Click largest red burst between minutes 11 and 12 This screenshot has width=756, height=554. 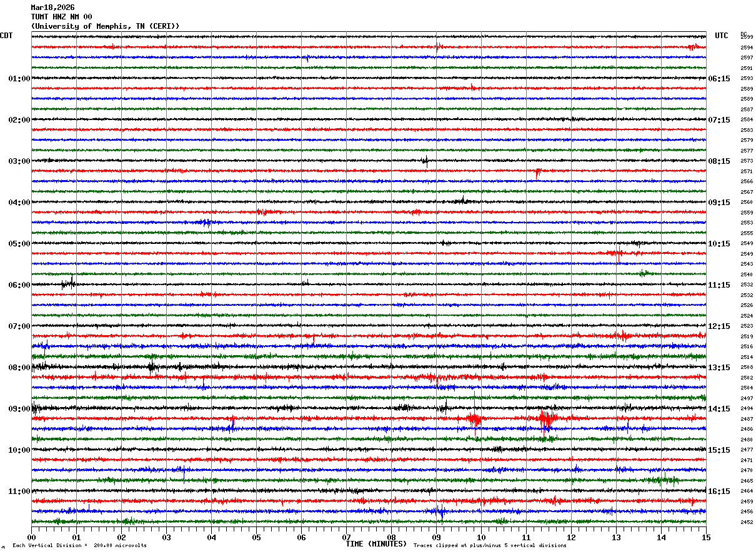click(547, 418)
